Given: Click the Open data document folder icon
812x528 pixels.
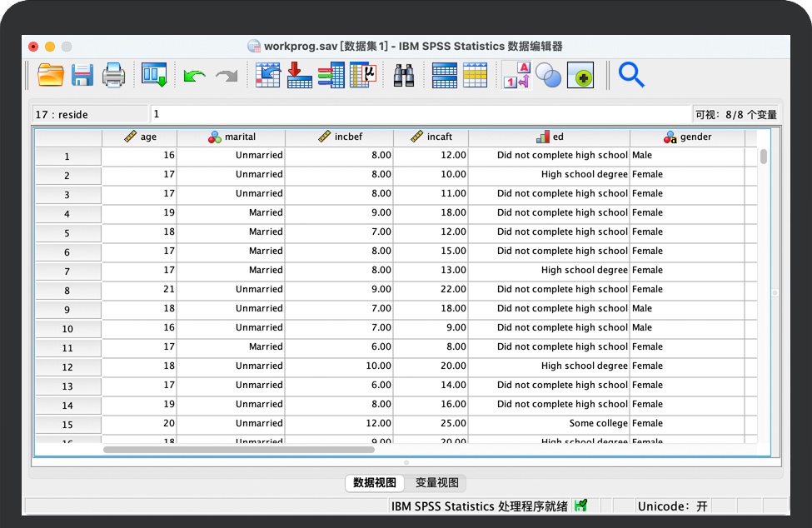Looking at the screenshot, I should [x=51, y=76].
